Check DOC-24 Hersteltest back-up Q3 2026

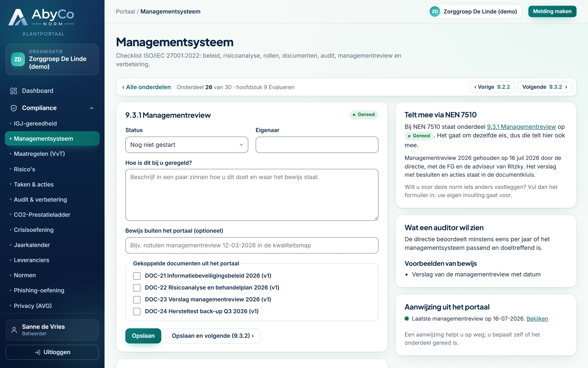click(137, 312)
